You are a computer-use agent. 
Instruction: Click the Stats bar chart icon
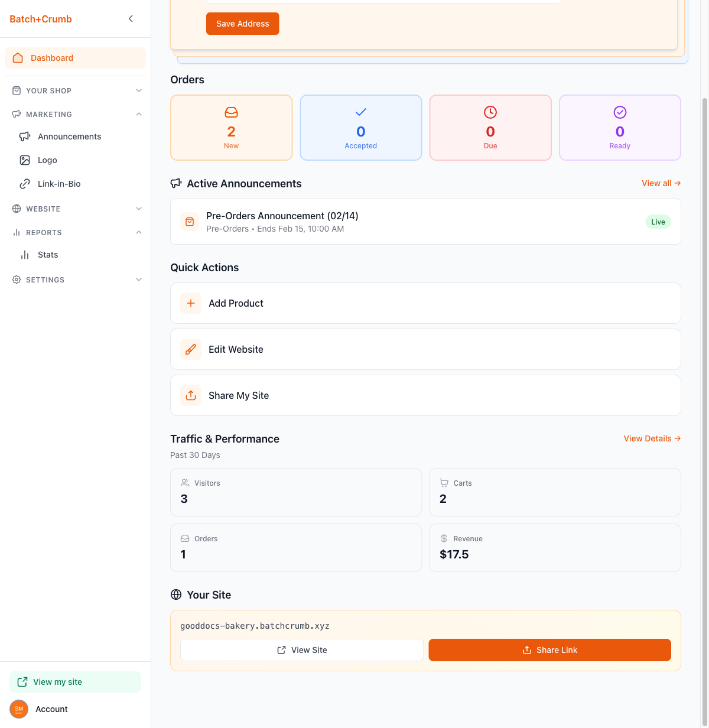(x=25, y=255)
